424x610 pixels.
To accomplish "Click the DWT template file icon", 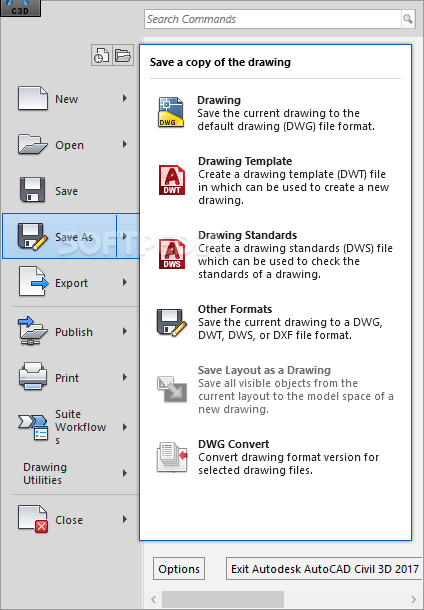I will click(x=172, y=180).
